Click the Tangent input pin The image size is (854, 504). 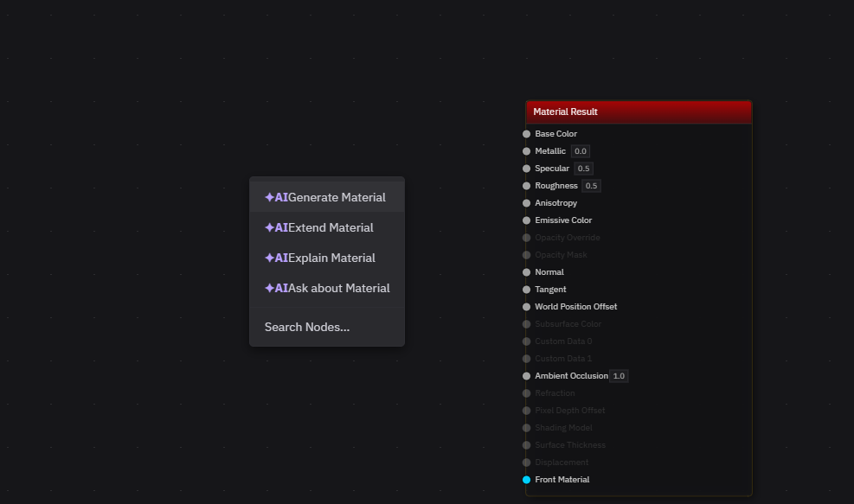point(526,289)
